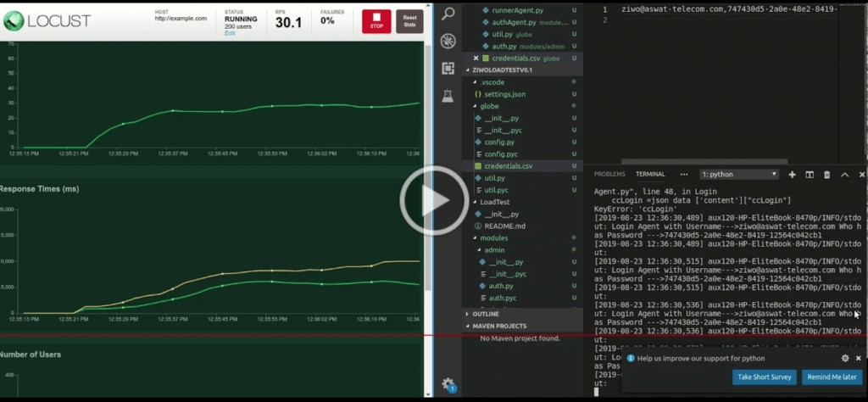Click Take Short Survey button
Screen dimensions: 868x402
click(764, 377)
